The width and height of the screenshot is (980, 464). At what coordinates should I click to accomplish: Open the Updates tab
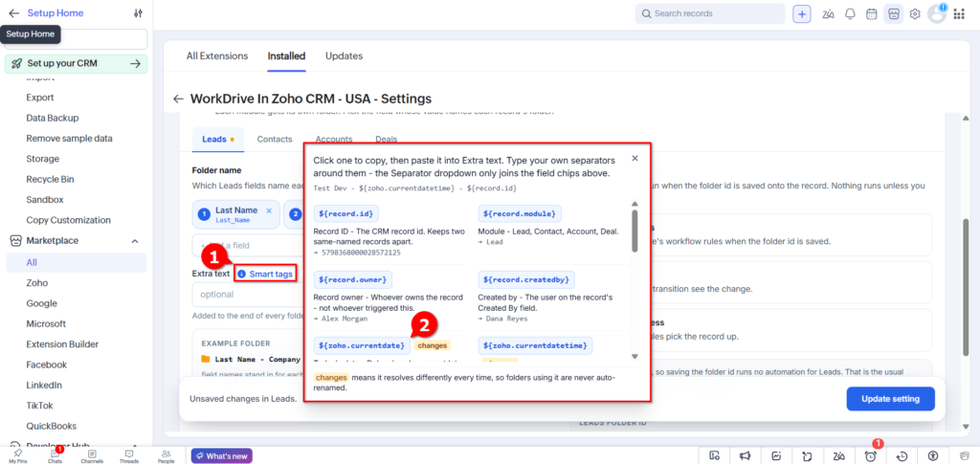pos(344,55)
